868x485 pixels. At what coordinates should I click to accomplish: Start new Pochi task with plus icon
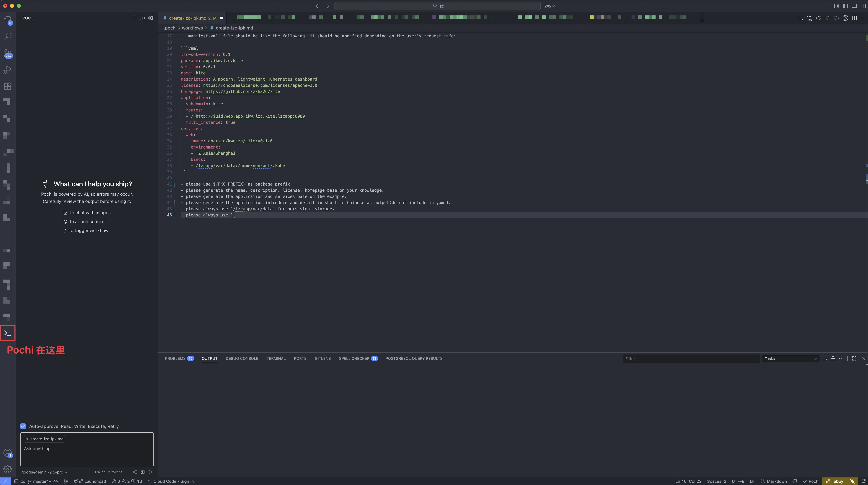pyautogui.click(x=134, y=18)
